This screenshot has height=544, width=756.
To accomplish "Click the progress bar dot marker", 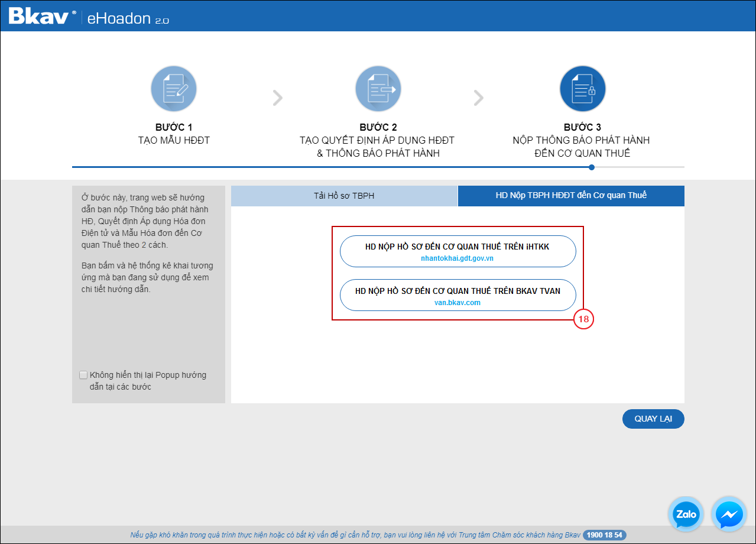I will [592, 167].
